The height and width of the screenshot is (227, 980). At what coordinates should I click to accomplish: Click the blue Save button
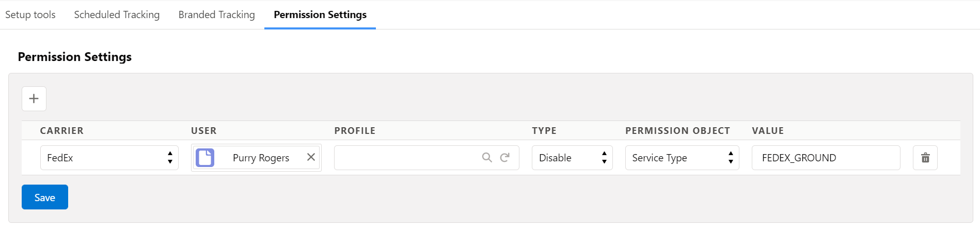click(45, 197)
